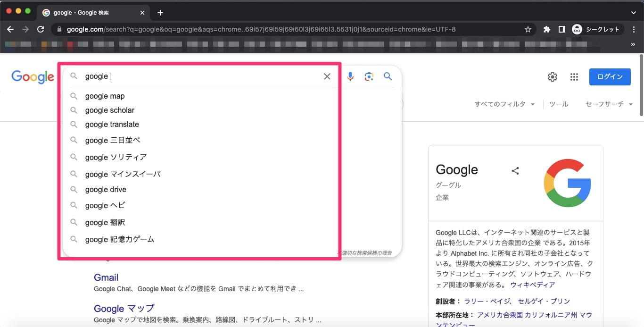Open the Chrome three-dot menu
The width and height of the screenshot is (644, 327).
[x=634, y=29]
